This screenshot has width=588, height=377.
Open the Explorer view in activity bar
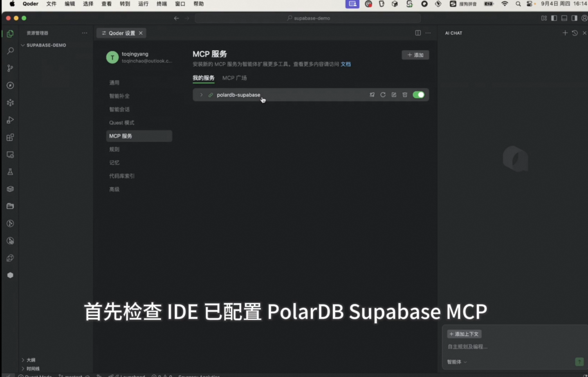[x=10, y=34]
